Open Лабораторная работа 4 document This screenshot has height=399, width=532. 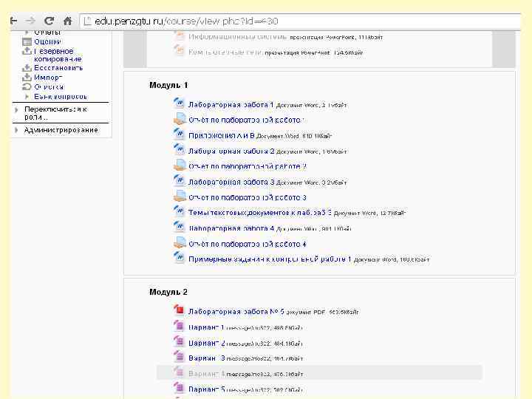tap(231, 228)
